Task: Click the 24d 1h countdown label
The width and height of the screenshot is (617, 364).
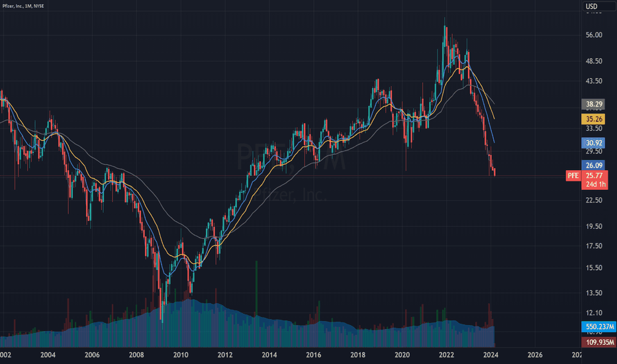Action: 594,185
